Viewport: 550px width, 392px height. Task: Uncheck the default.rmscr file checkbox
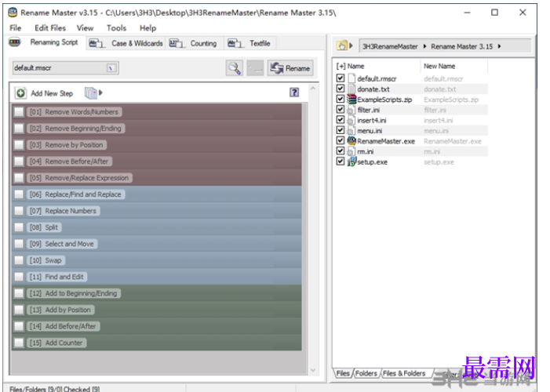(x=341, y=78)
